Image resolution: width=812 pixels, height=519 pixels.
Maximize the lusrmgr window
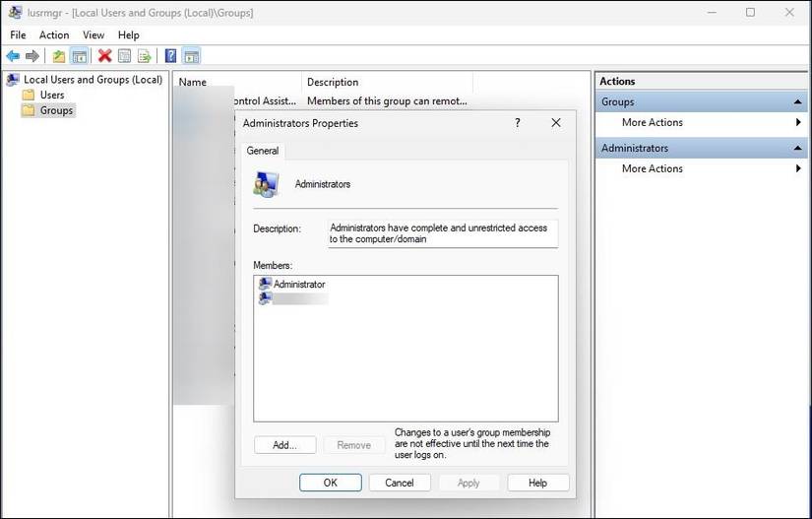pyautogui.click(x=750, y=12)
